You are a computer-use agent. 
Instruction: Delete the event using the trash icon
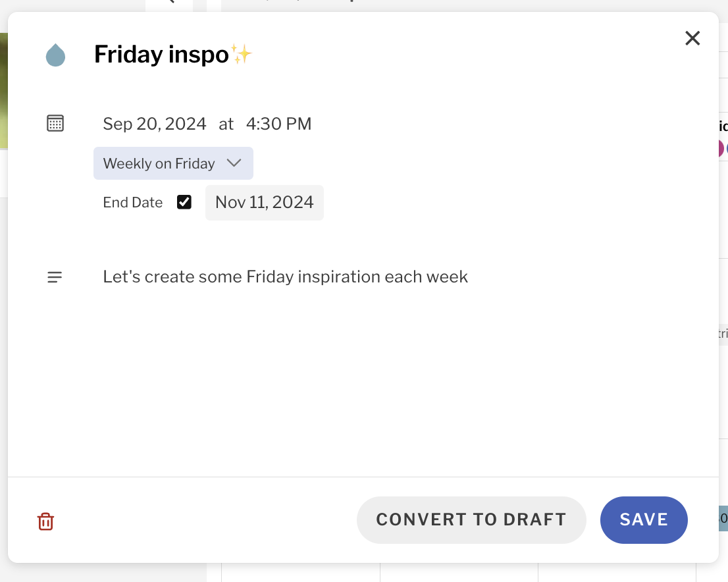[x=45, y=520]
